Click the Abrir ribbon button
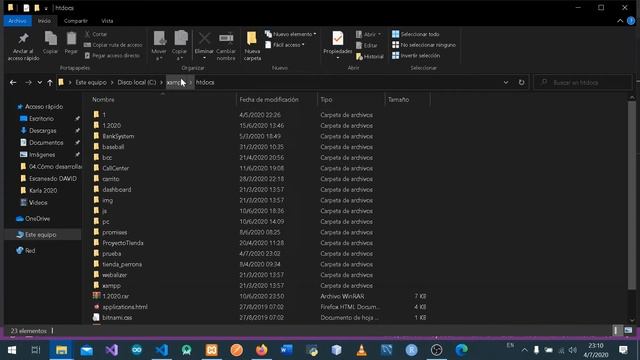The image size is (640, 360). pos(369,34)
